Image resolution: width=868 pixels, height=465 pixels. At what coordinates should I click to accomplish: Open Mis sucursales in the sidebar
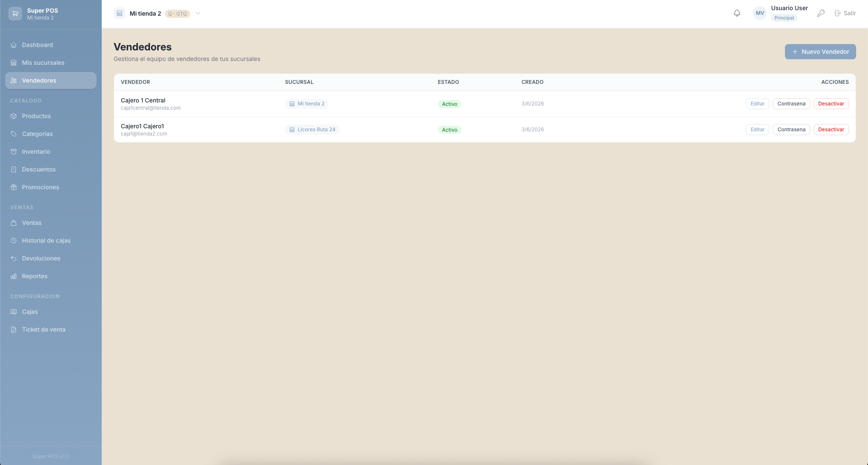click(x=43, y=63)
